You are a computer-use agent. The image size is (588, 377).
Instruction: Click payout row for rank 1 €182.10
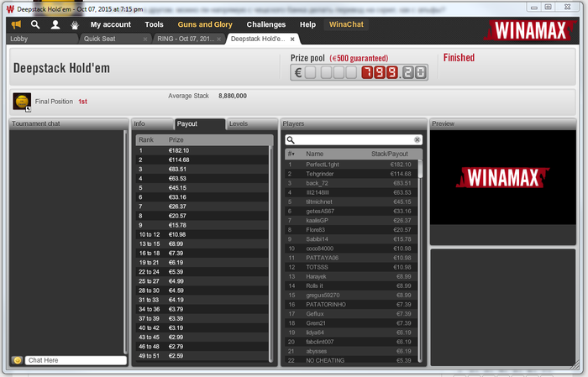(202, 150)
